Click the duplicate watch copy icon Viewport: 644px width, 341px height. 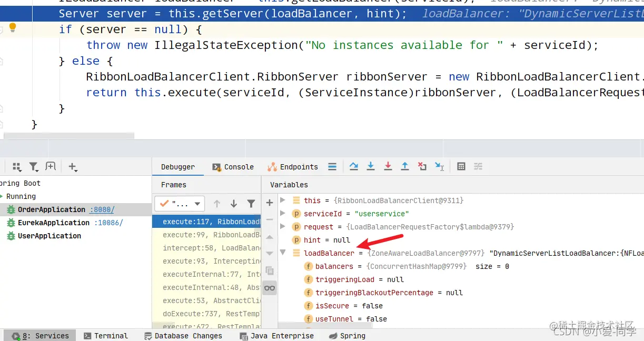pos(270,271)
